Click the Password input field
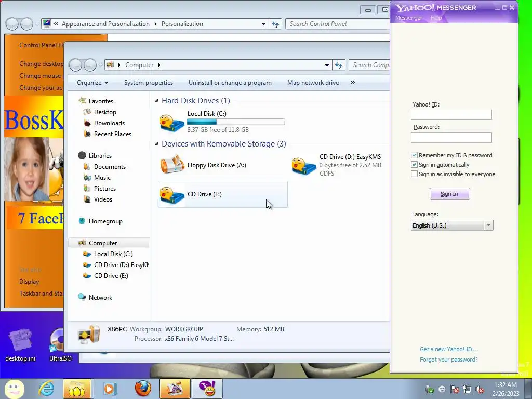The height and width of the screenshot is (399, 532). [451, 137]
